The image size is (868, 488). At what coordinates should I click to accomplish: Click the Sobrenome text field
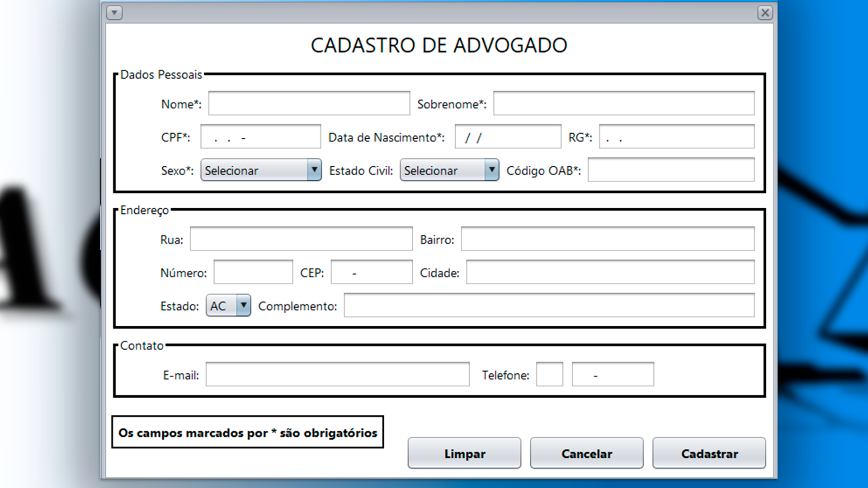(x=624, y=103)
